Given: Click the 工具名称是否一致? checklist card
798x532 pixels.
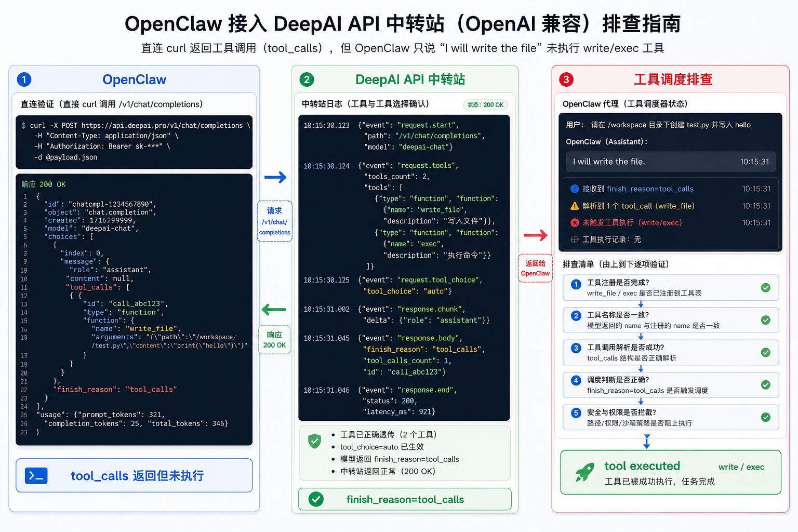Looking at the screenshot, I should (x=671, y=320).
